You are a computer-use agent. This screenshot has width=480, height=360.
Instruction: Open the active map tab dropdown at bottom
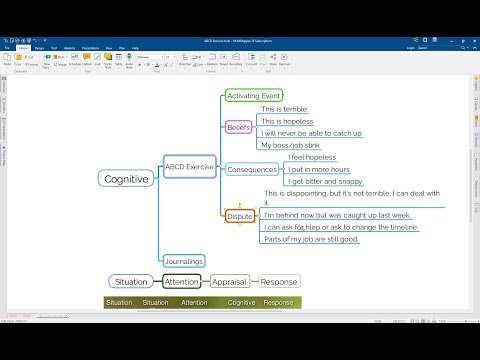point(67,315)
